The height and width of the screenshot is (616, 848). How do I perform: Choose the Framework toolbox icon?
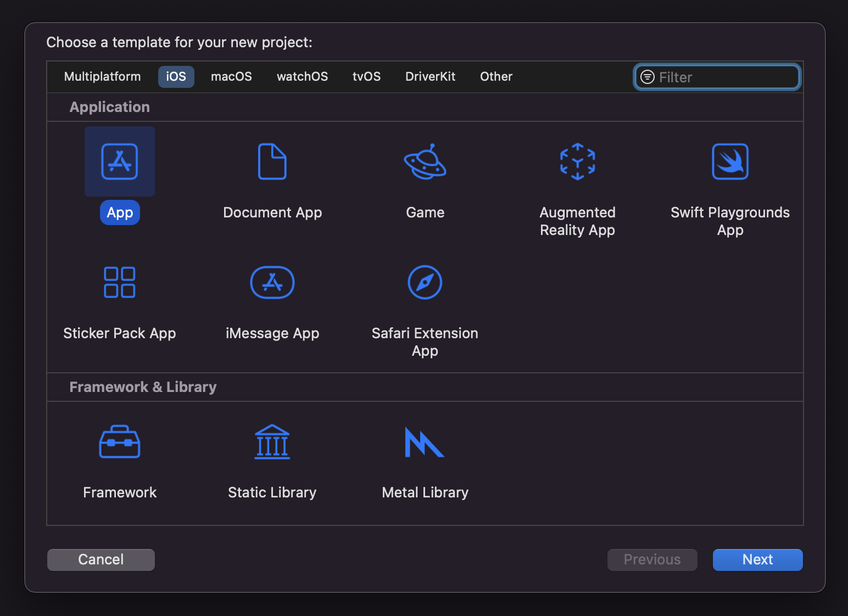coord(120,442)
